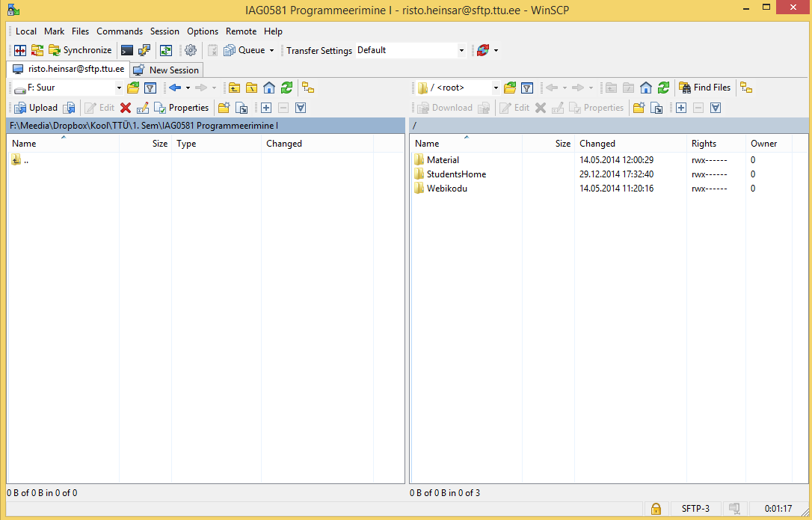812x520 pixels.
Task: Go to local root directory icon
Action: coord(252,88)
